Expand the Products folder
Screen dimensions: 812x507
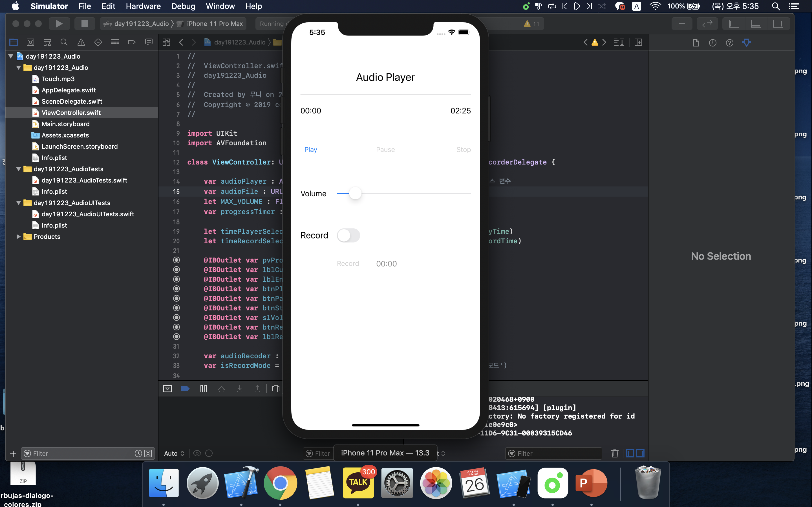point(19,237)
